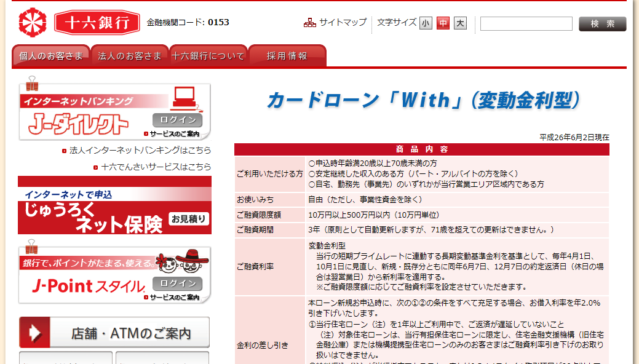Click the J-Point スタイル logo text

(89, 286)
